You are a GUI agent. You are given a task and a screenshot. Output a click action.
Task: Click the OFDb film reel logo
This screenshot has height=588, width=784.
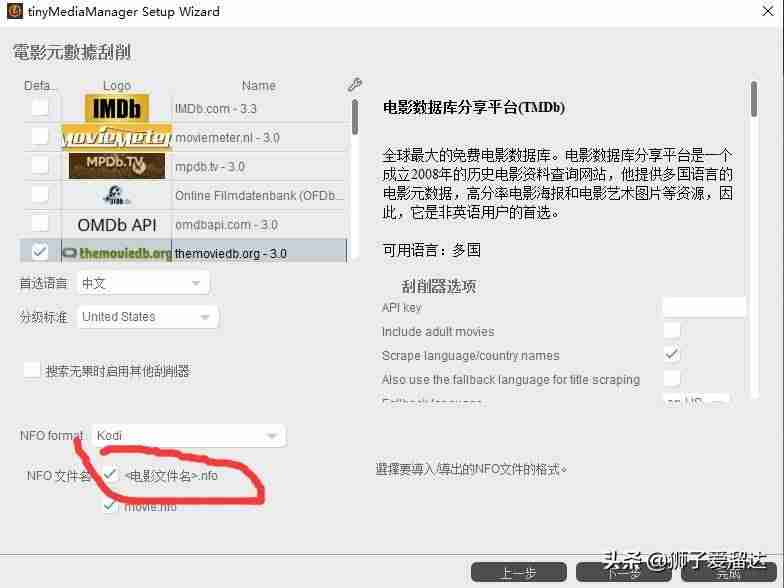116,195
